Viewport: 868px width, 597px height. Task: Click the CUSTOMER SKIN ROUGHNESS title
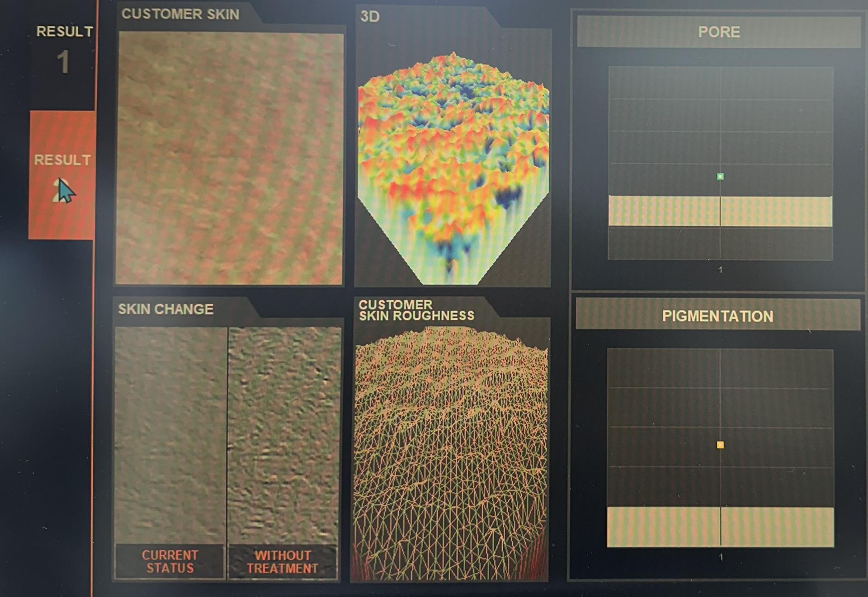point(416,310)
